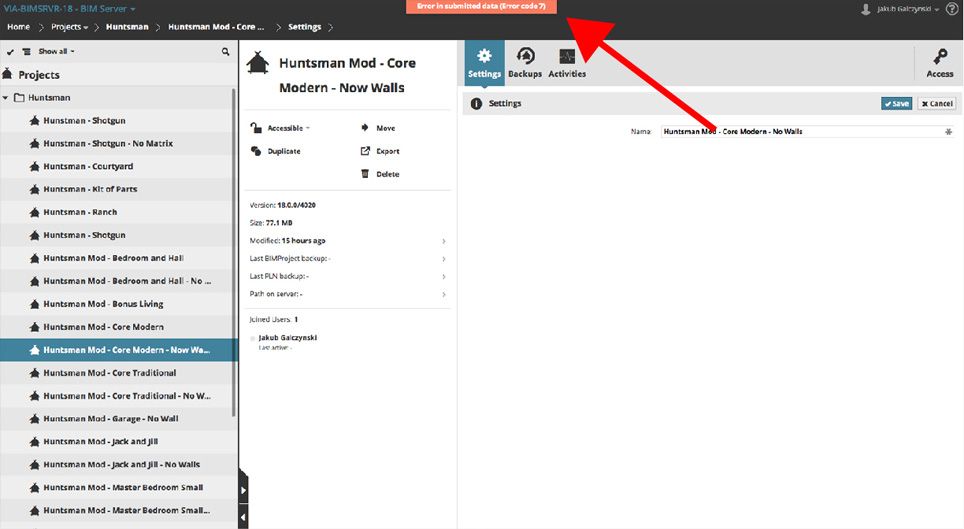Expand the Path on server row
The width and height of the screenshot is (964, 529).
pos(347,295)
